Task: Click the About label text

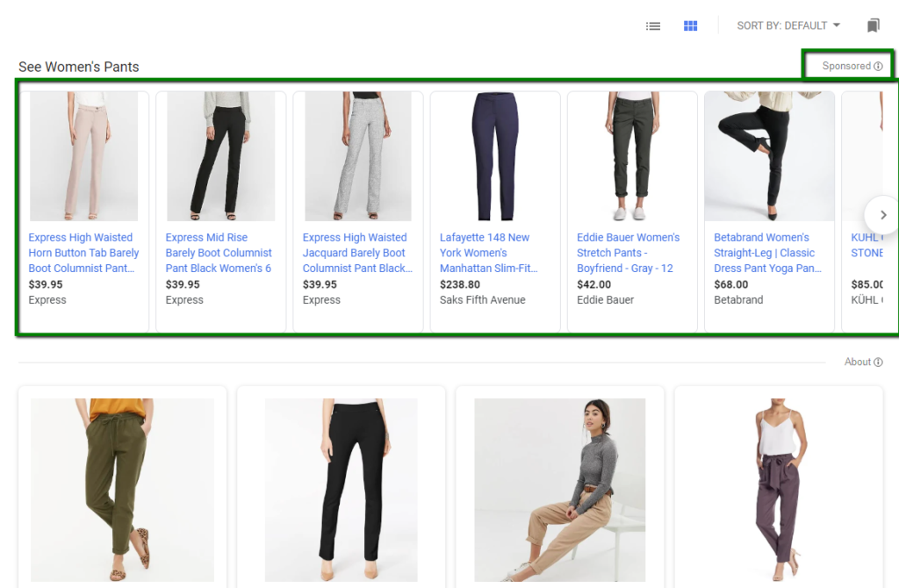Action: pyautogui.click(x=857, y=362)
